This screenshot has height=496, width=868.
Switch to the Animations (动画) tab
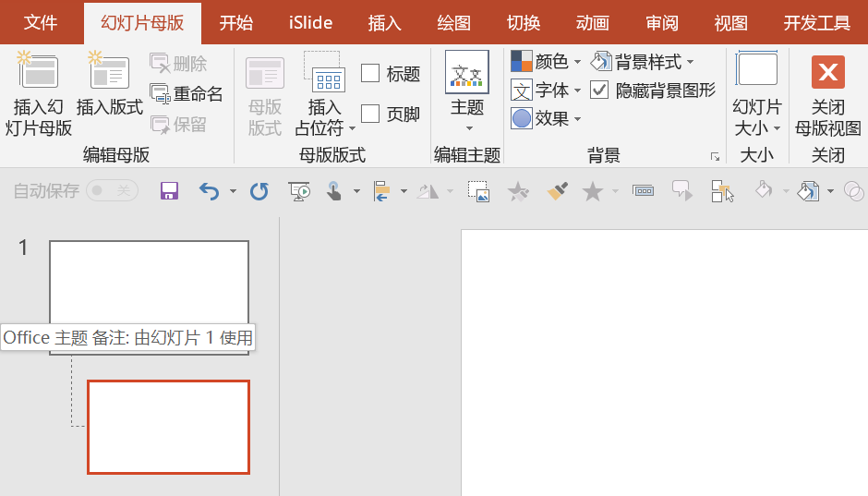point(592,23)
